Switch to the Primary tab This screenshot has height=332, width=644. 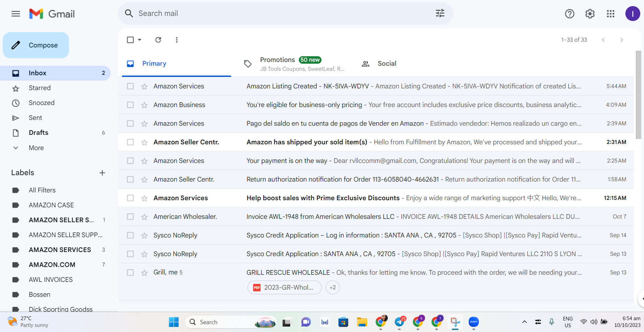click(x=176, y=64)
